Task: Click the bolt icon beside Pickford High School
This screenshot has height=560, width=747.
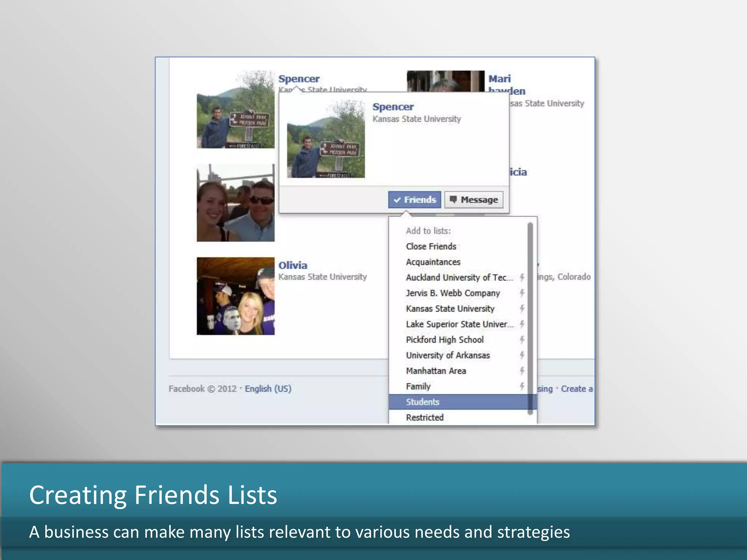Action: pos(522,340)
